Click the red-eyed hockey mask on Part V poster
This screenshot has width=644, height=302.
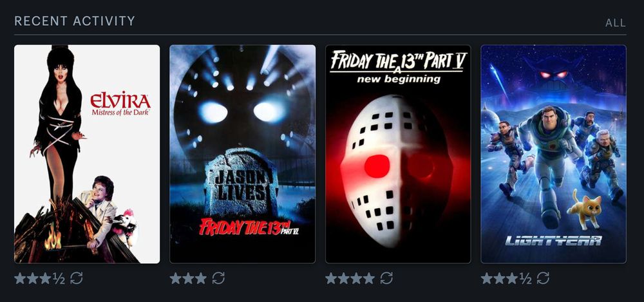pos(396,170)
